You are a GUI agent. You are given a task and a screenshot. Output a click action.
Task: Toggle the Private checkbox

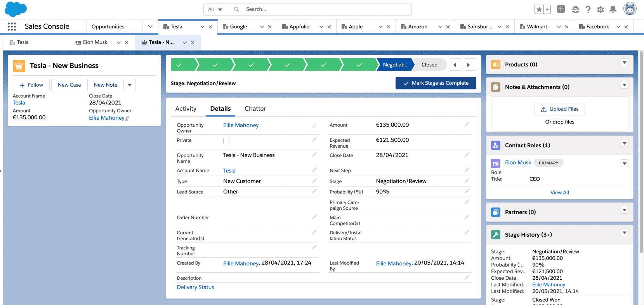pyautogui.click(x=226, y=141)
